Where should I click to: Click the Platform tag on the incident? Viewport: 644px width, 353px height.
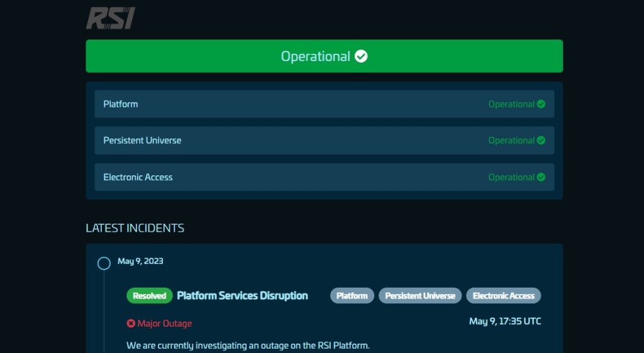click(352, 296)
